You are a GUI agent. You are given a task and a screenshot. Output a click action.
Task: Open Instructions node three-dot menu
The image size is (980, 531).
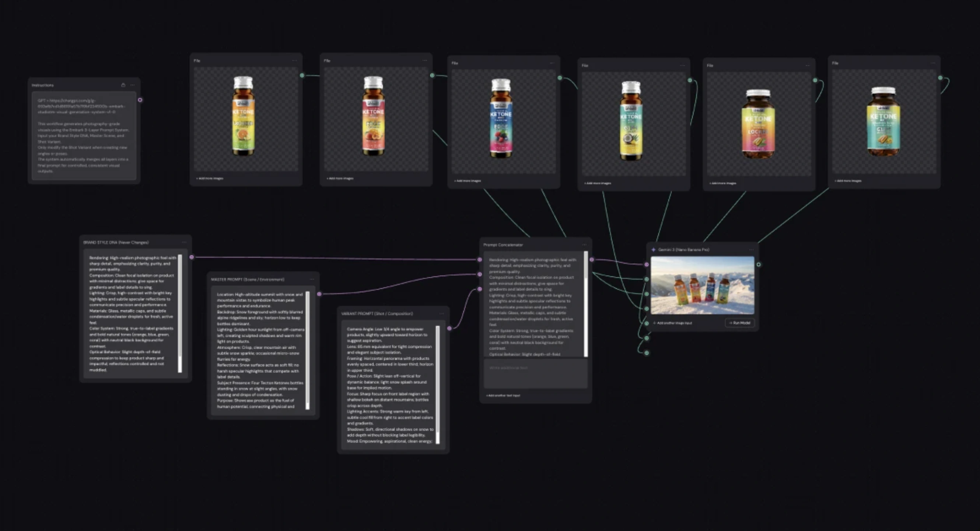tap(132, 85)
